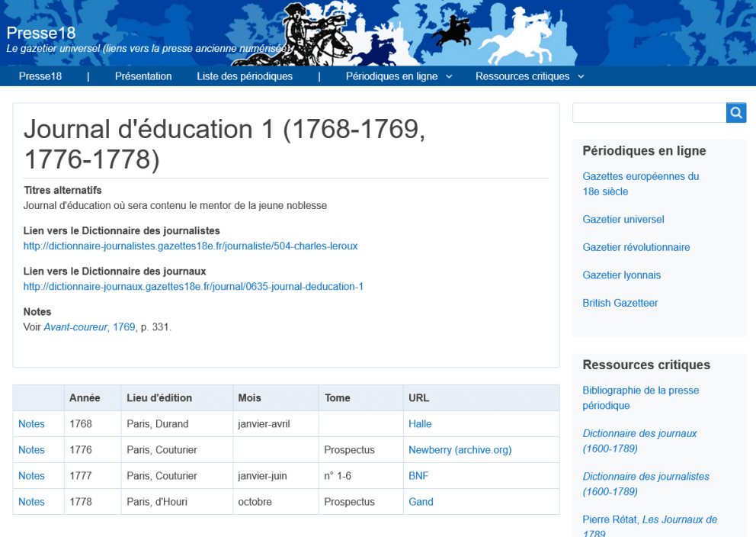Click the Titres alternatifs heading

[62, 190]
